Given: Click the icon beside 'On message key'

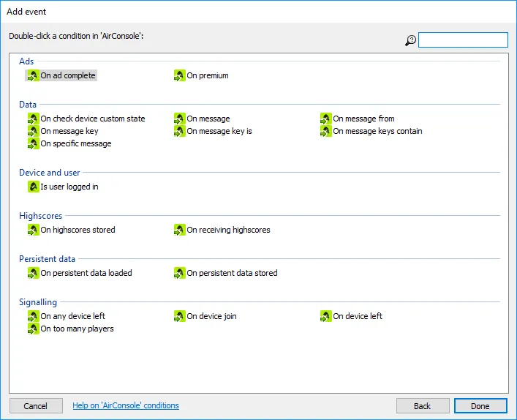Looking at the screenshot, I should click(x=34, y=131).
